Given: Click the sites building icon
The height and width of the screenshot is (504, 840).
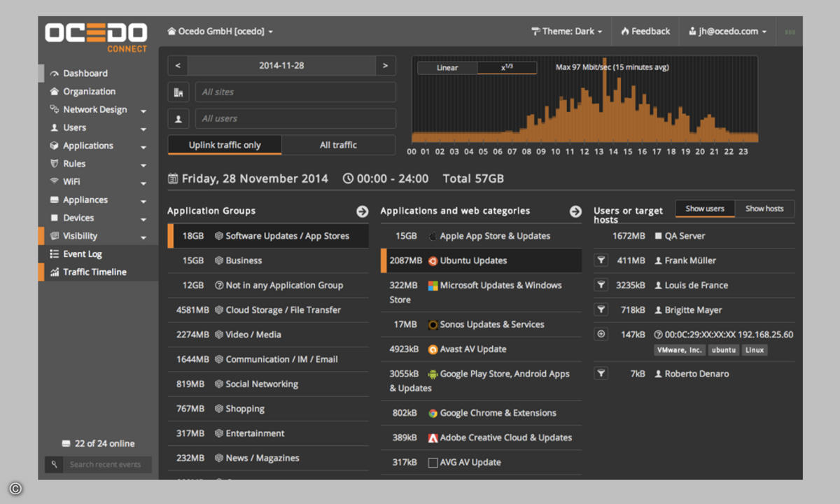Looking at the screenshot, I should (x=178, y=92).
